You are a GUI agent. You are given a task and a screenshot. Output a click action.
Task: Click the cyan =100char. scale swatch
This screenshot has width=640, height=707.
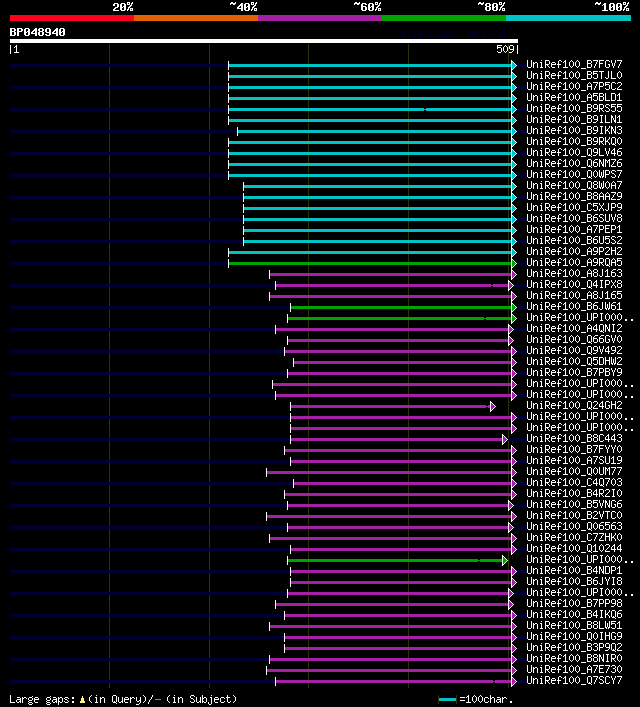pos(447,700)
